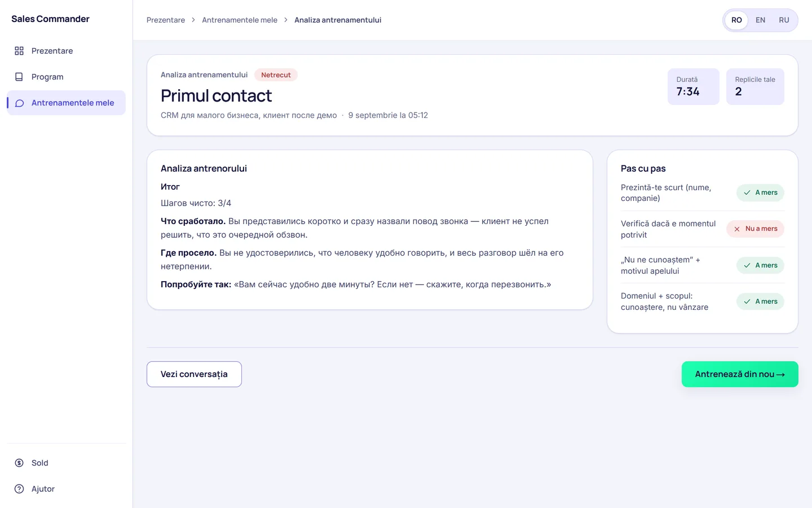812x508 pixels.
Task: Select the RO language option
Action: click(736, 20)
